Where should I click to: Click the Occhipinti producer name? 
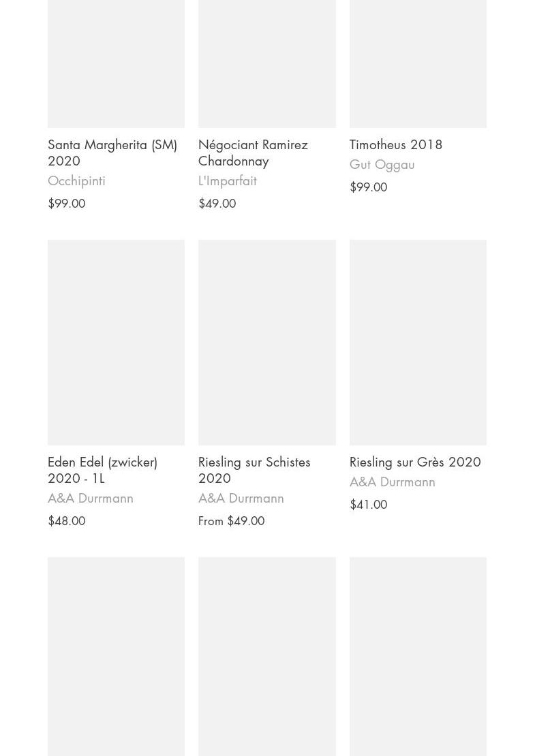76,180
